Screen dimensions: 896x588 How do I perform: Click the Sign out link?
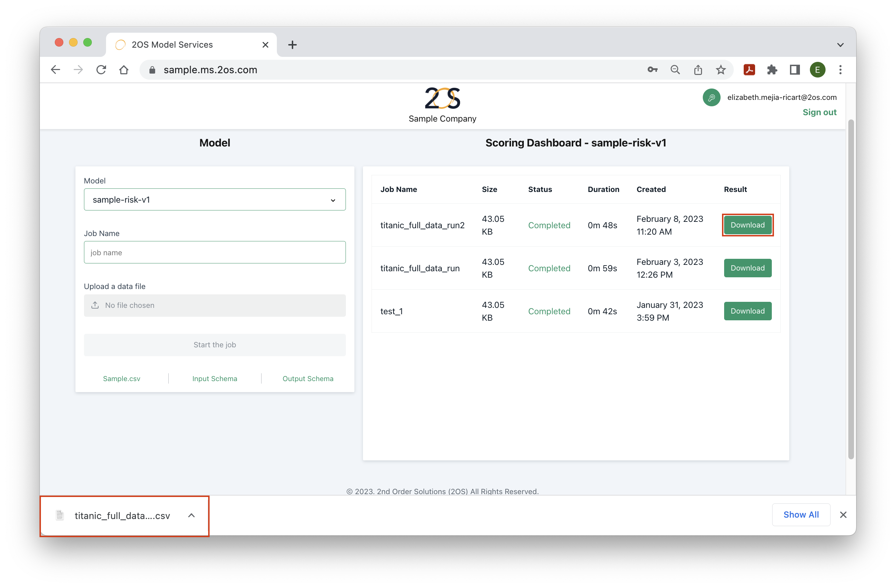click(x=819, y=112)
